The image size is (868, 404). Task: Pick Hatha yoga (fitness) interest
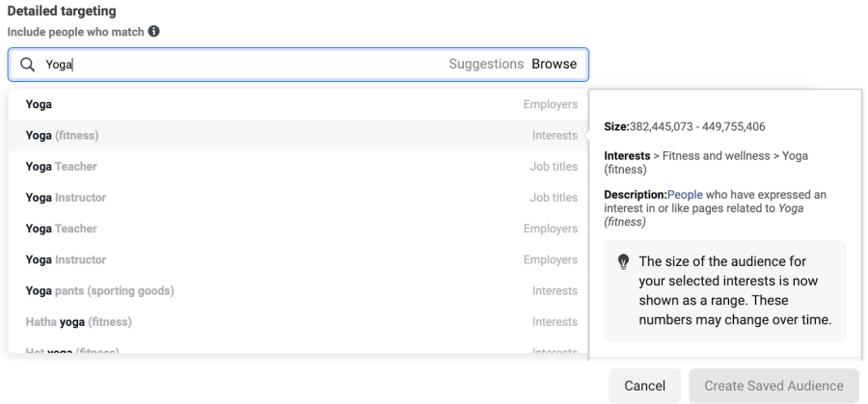(298, 321)
